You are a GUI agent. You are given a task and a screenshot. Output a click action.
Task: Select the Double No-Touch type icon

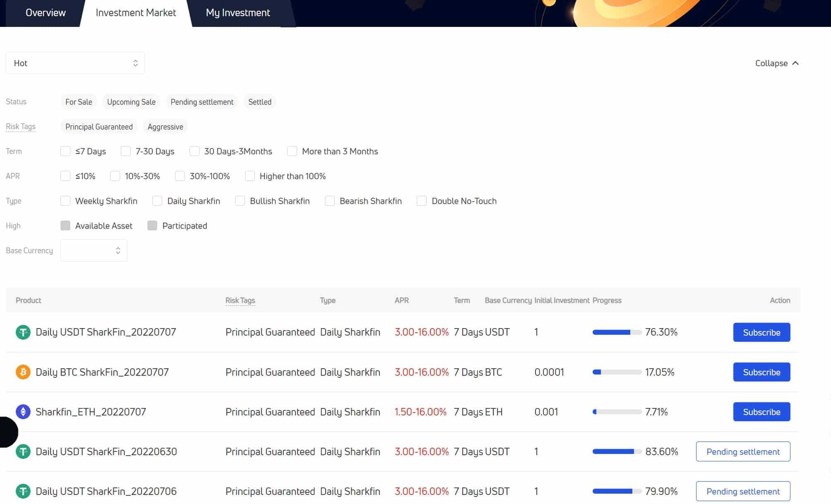tap(423, 201)
